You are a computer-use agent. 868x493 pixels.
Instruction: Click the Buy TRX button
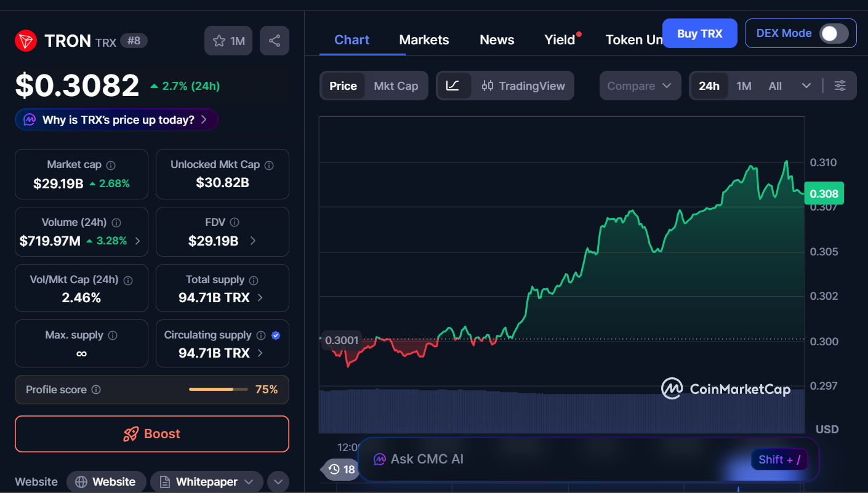coord(699,33)
